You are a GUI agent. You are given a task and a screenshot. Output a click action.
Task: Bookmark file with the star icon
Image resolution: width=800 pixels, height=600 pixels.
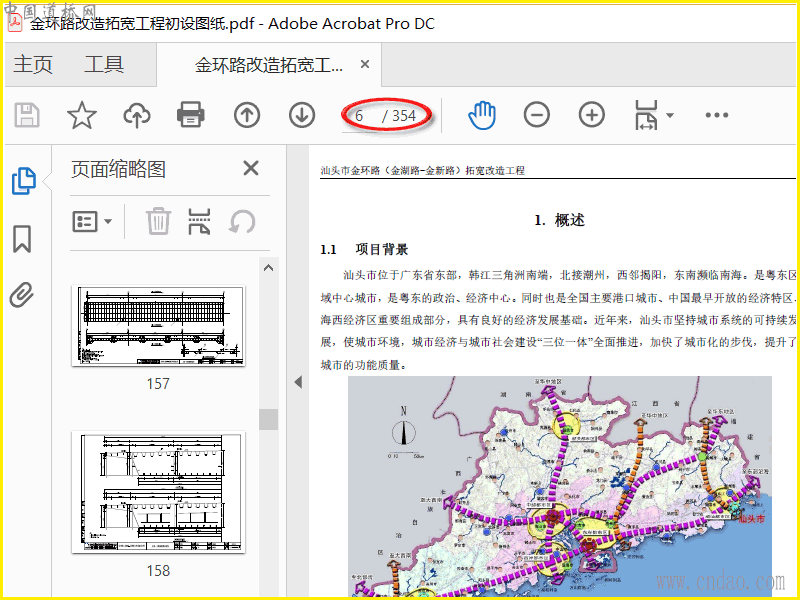81,115
